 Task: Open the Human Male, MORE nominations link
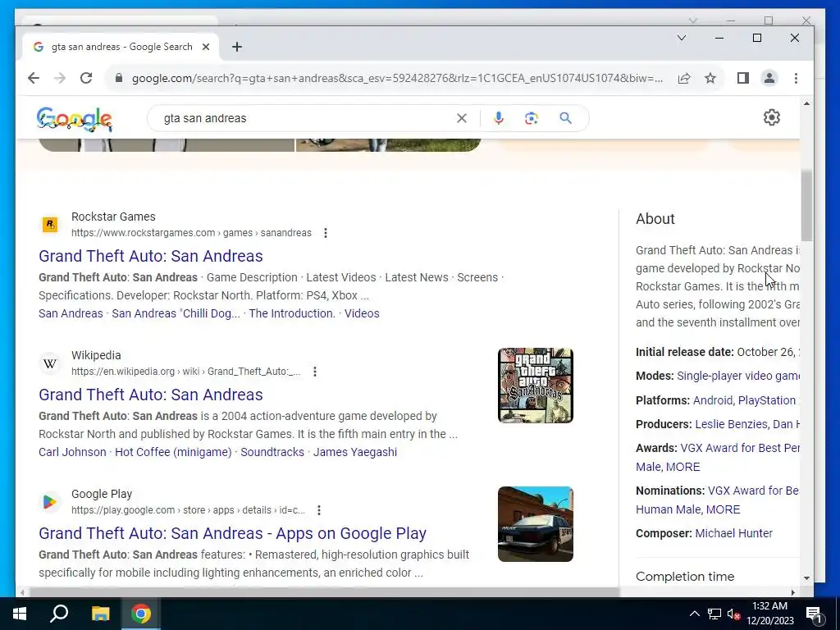[688, 509]
